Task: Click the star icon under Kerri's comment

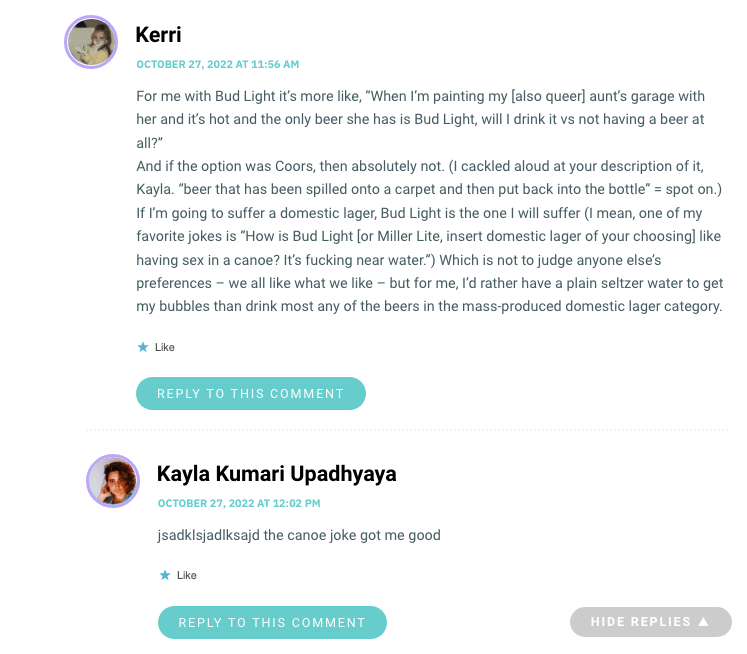Action: 142,347
